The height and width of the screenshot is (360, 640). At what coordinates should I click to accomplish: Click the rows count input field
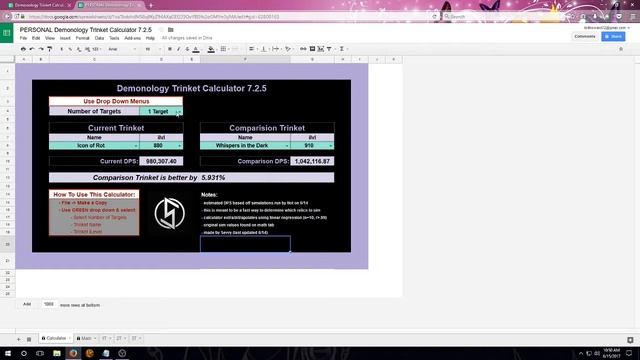pos(49,304)
